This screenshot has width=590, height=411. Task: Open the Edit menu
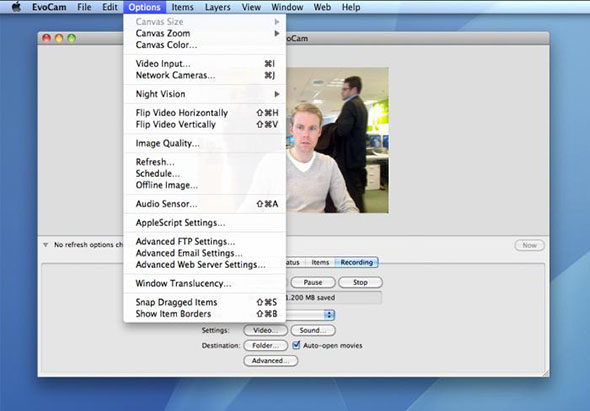[110, 7]
